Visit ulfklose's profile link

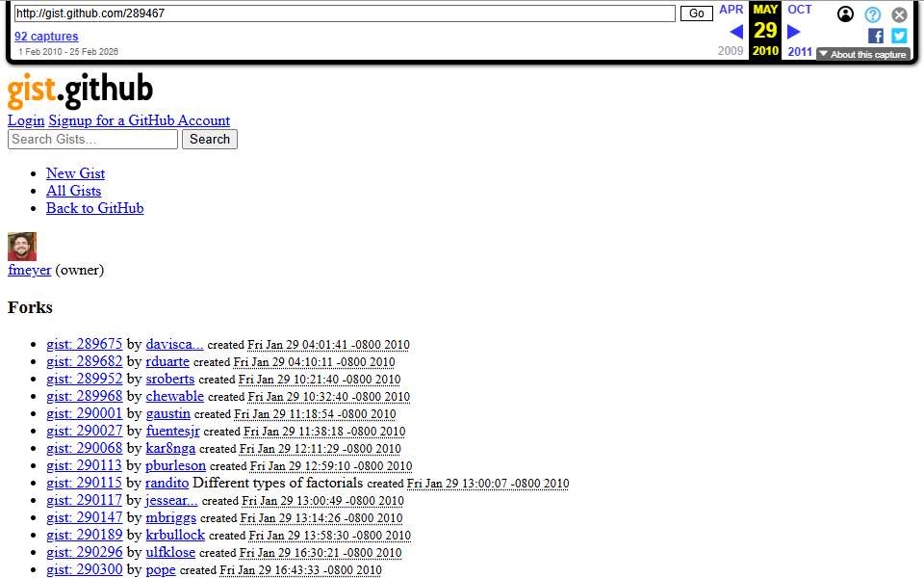coord(170,552)
